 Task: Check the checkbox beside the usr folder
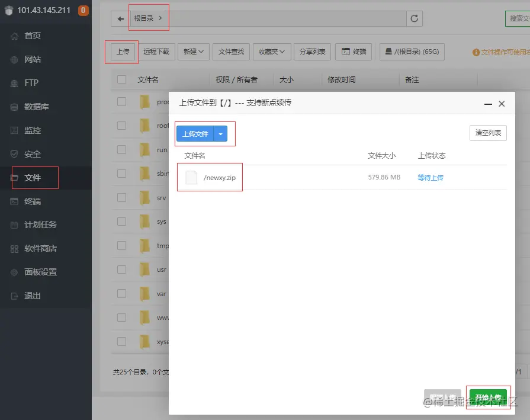click(x=121, y=269)
